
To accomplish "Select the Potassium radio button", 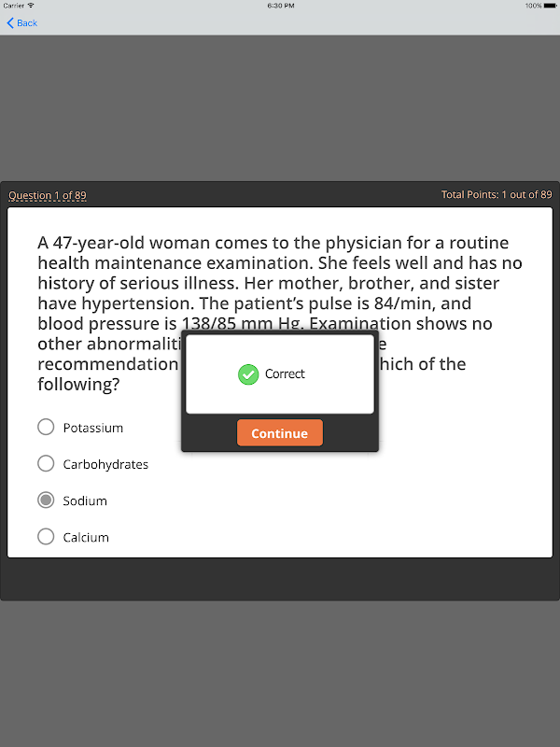I will (x=46, y=427).
